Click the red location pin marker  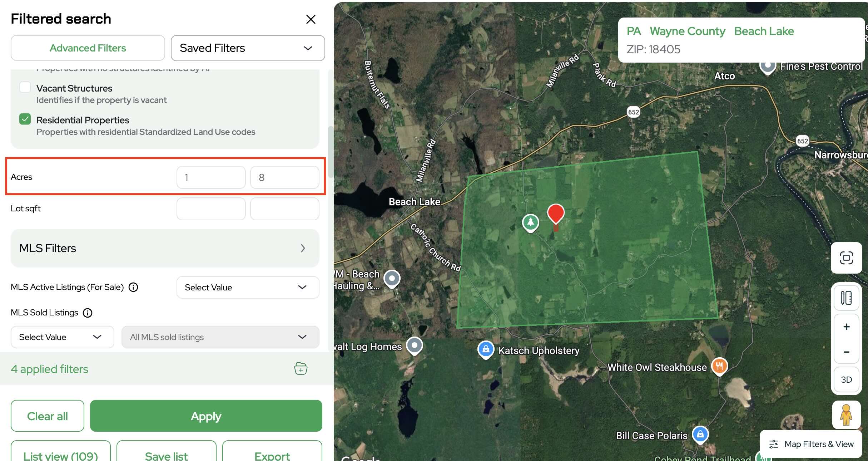(x=556, y=214)
